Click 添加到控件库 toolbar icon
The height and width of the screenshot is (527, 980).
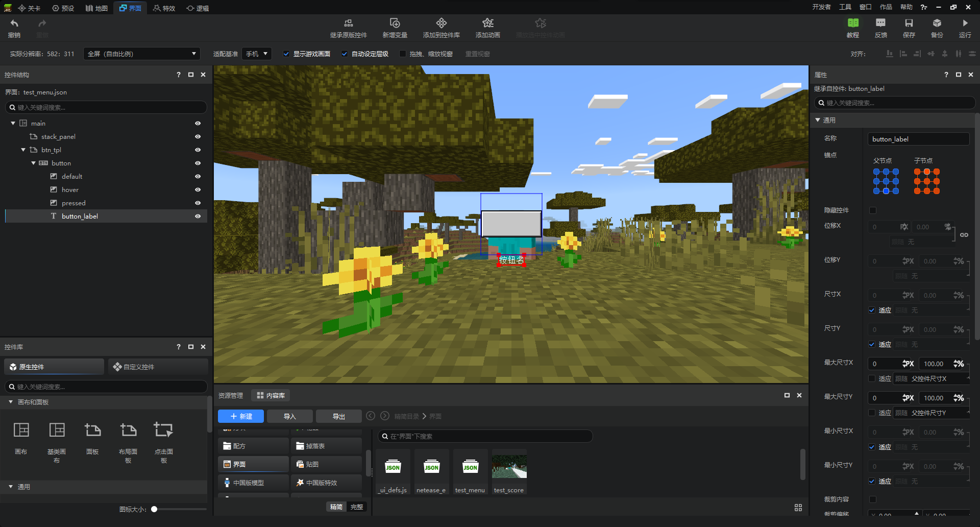pyautogui.click(x=442, y=23)
